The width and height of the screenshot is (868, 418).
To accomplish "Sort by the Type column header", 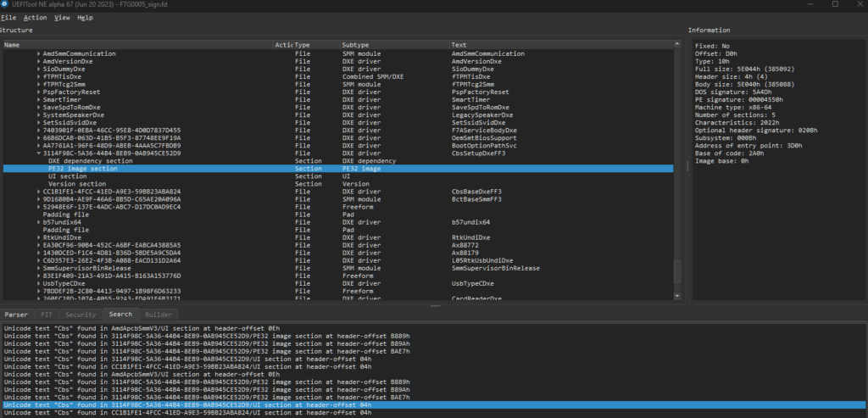I will click(317, 45).
